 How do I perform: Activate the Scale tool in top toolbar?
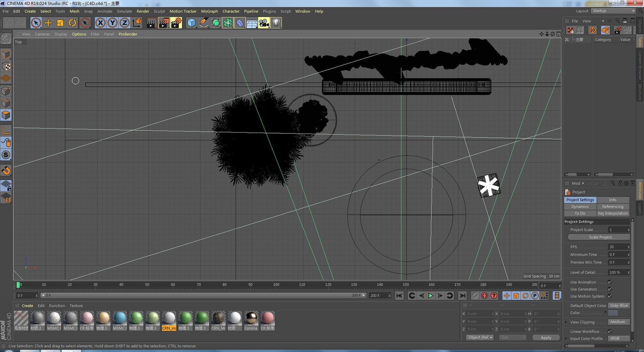[x=60, y=23]
